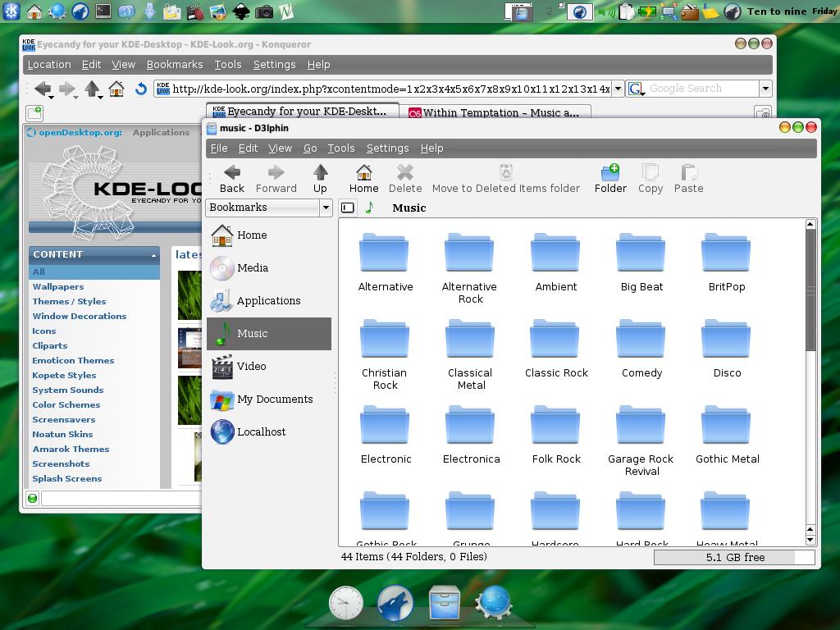Select the Music bookmark in sidebar
Image resolution: width=840 pixels, height=630 pixels.
[x=269, y=333]
